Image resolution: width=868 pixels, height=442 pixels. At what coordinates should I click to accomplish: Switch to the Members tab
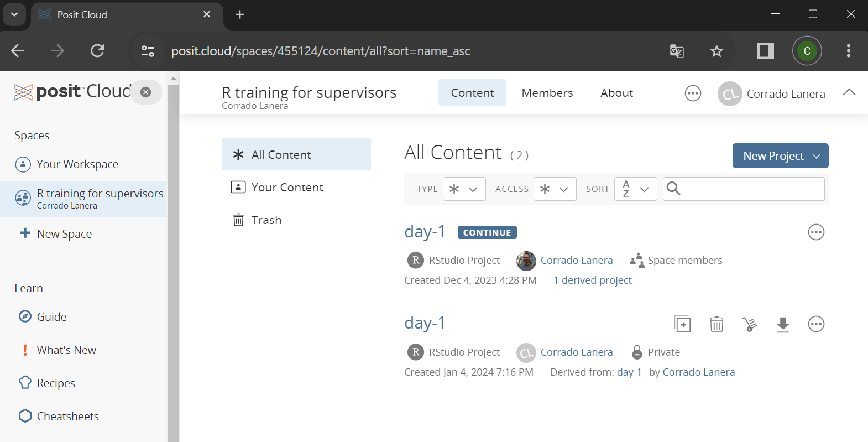547,93
